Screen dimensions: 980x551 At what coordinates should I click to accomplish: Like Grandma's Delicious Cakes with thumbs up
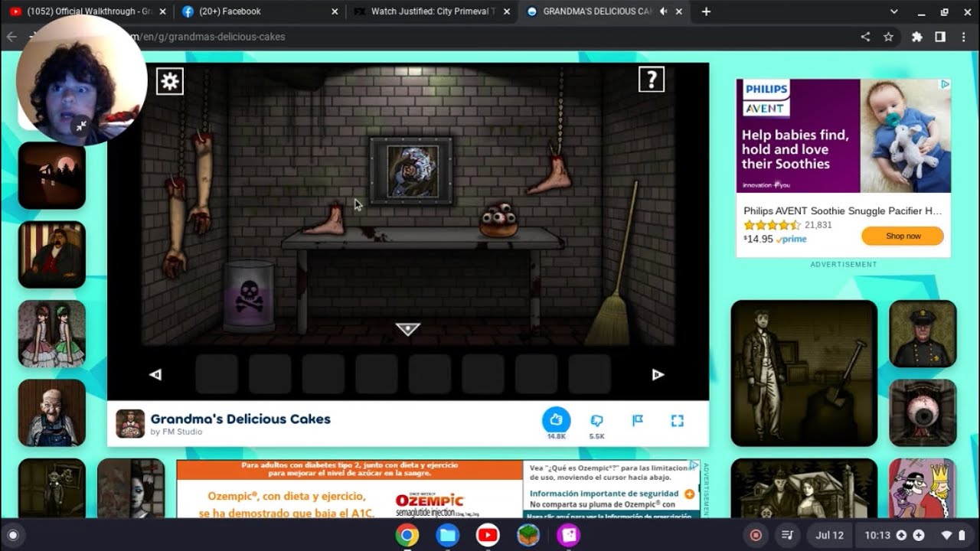557,420
